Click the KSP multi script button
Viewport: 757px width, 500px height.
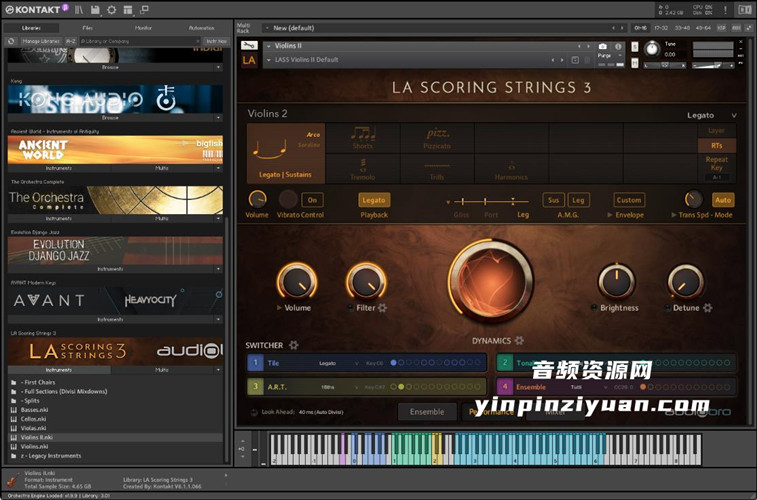pyautogui.click(x=721, y=28)
